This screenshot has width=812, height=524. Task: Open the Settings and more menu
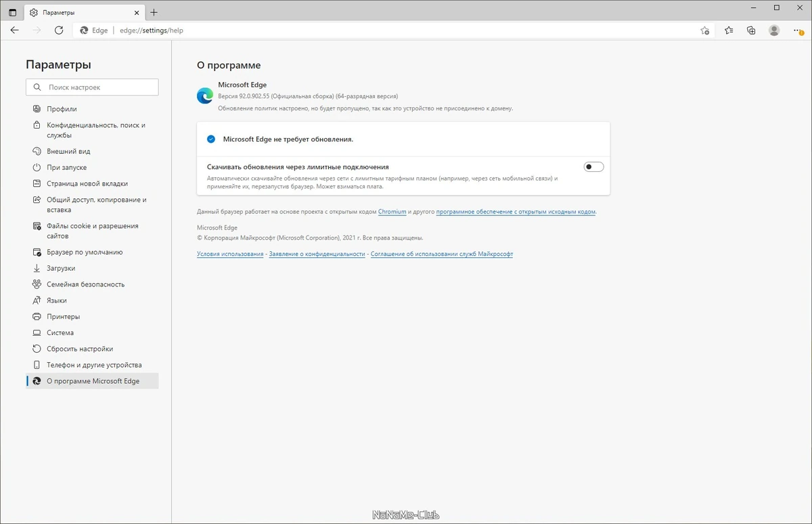pos(797,30)
